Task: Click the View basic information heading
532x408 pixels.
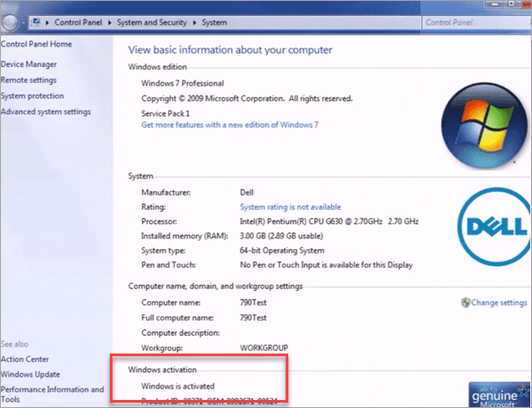Action: [x=230, y=50]
